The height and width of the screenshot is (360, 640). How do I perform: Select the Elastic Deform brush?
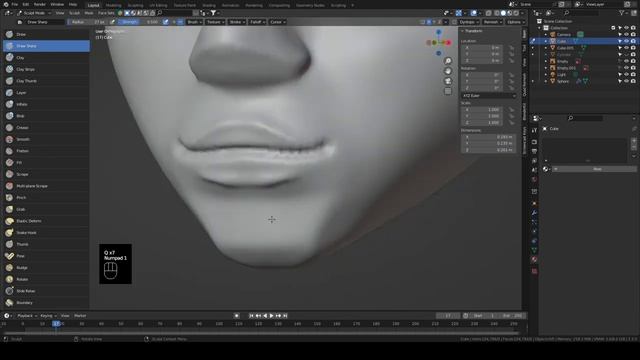pos(46,221)
